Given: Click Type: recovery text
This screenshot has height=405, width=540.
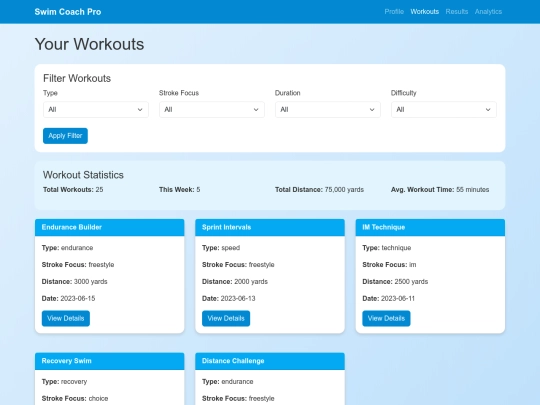Looking at the screenshot, I should (x=64, y=382).
